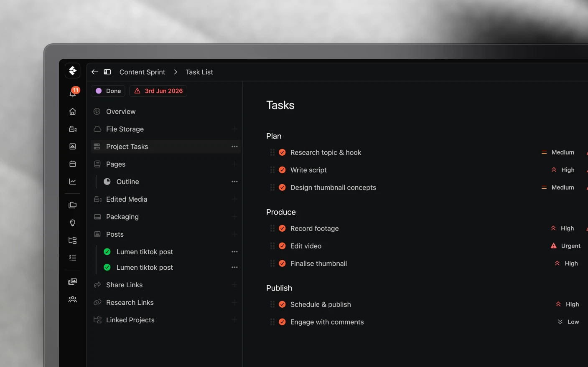
Task: Uncheck the Research topic & hook task
Action: (x=283, y=152)
